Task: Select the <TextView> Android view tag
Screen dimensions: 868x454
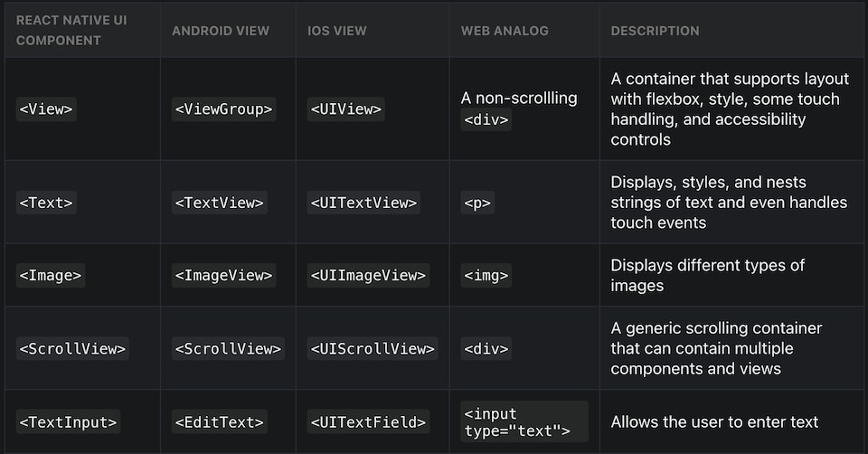Action: (x=220, y=203)
